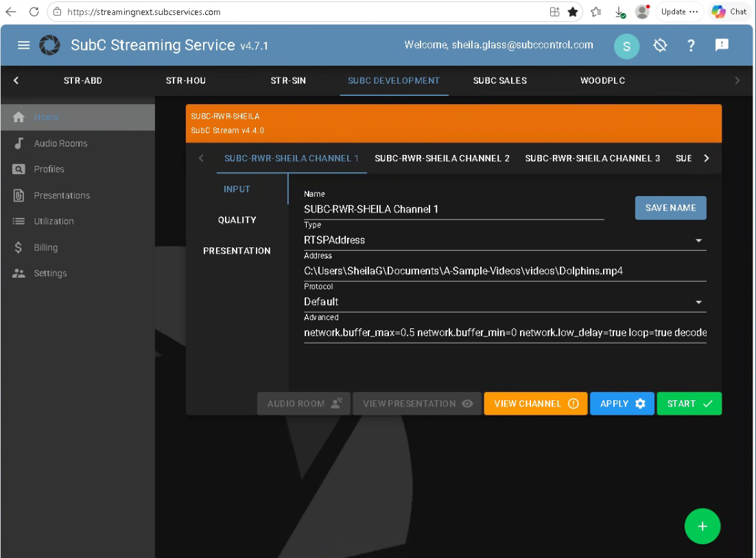Image resolution: width=756 pixels, height=558 pixels.
Task: Click the screen rotation icon in header
Action: click(x=660, y=45)
